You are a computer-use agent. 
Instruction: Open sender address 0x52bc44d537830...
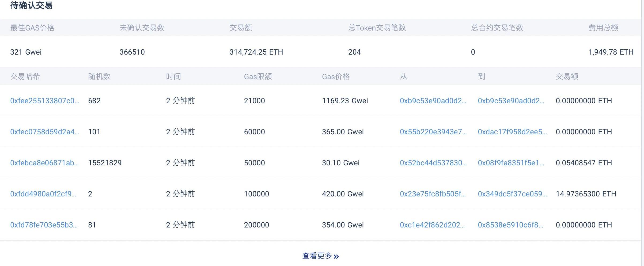[433, 163]
